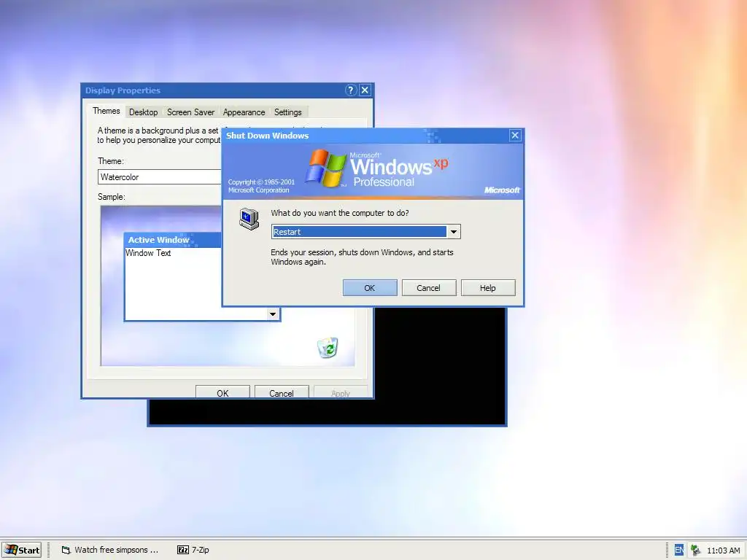Viewport: 747px width, 560px height.
Task: Click the Active Window sample title bar
Action: 173,240
